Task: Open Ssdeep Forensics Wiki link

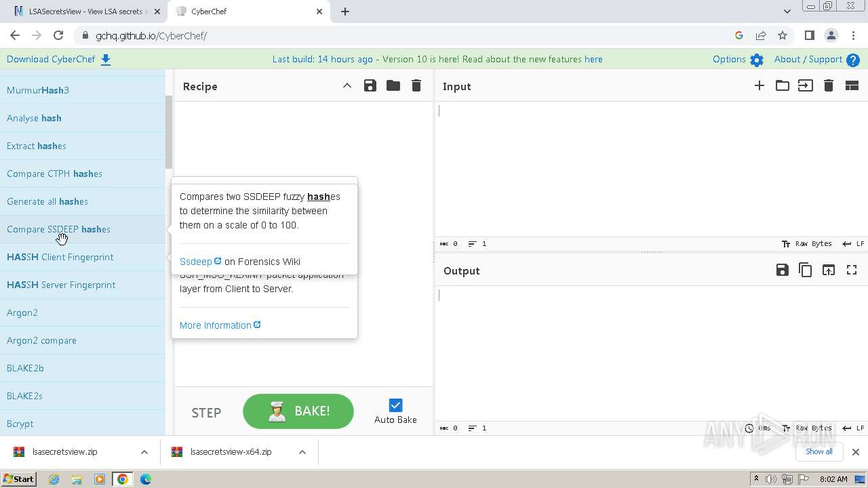Action: tap(200, 262)
